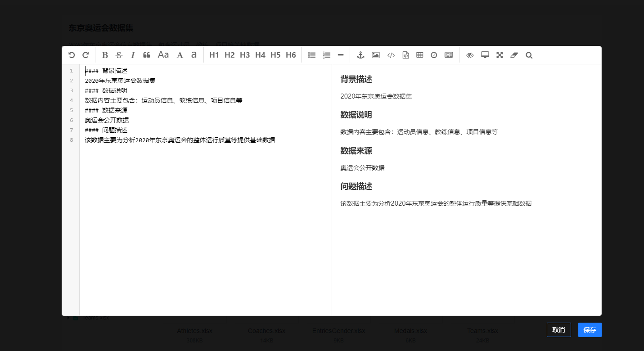Screen dimensions: 644x351
Task: Insert date and time clock icon
Action: point(434,55)
